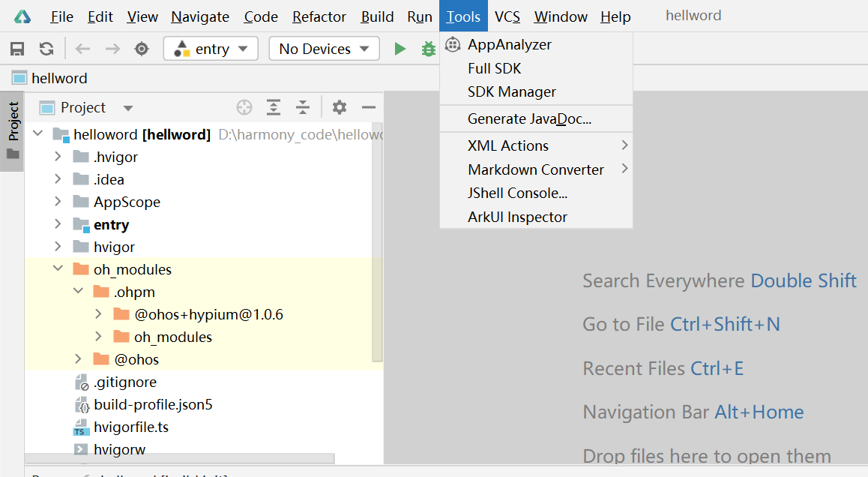Image resolution: width=868 pixels, height=477 pixels.
Task: Collapse the root oh_modules folder
Action: click(58, 268)
